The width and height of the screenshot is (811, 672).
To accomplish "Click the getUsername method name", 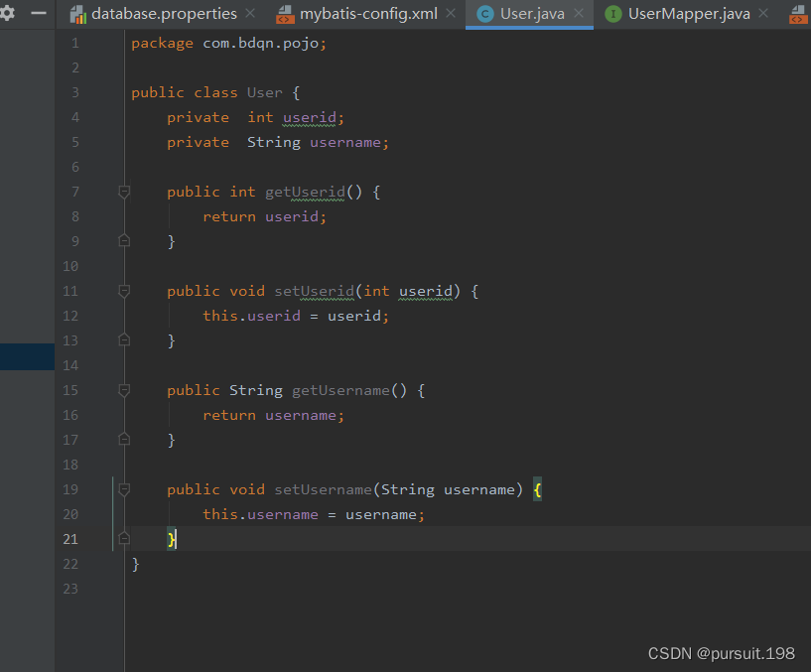I will click(x=340, y=390).
